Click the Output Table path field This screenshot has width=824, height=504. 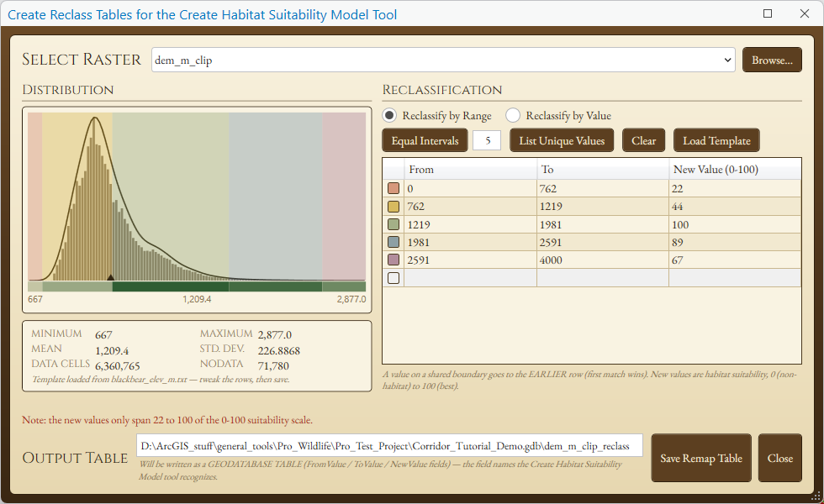point(389,446)
